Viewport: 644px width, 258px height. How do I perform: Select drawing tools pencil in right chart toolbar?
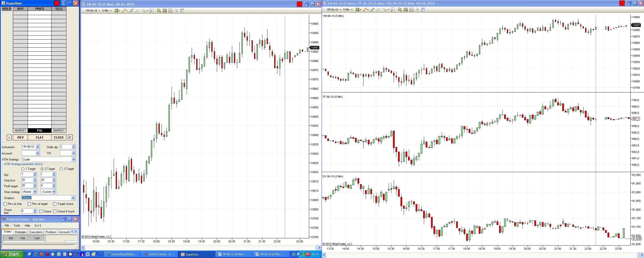(365, 10)
